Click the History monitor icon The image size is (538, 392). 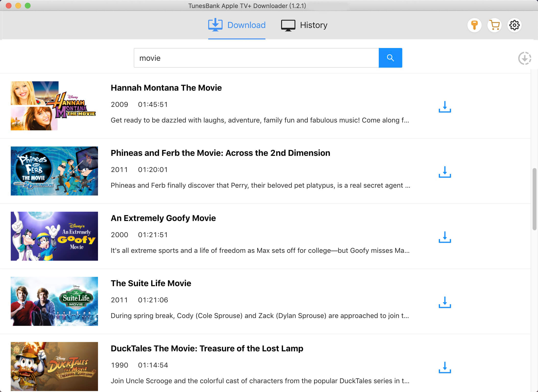288,25
